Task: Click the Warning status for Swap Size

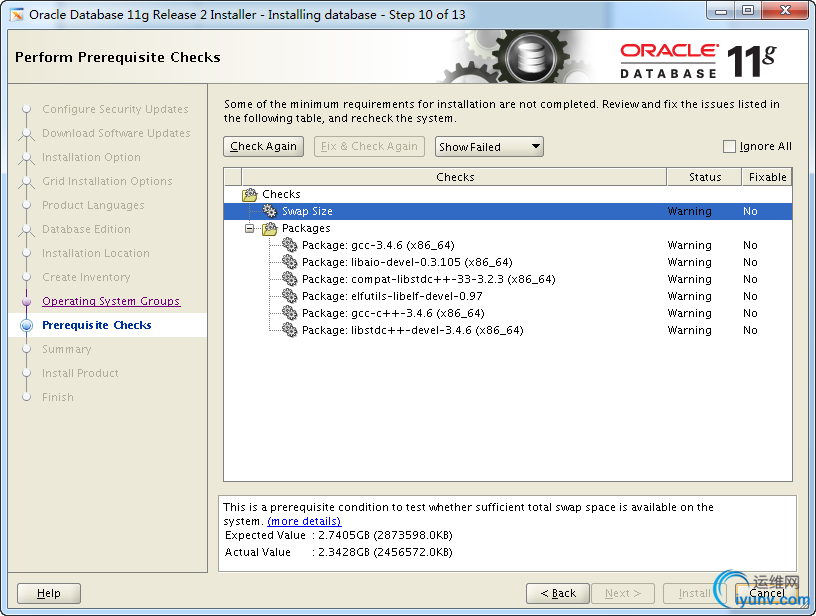Action: (689, 211)
